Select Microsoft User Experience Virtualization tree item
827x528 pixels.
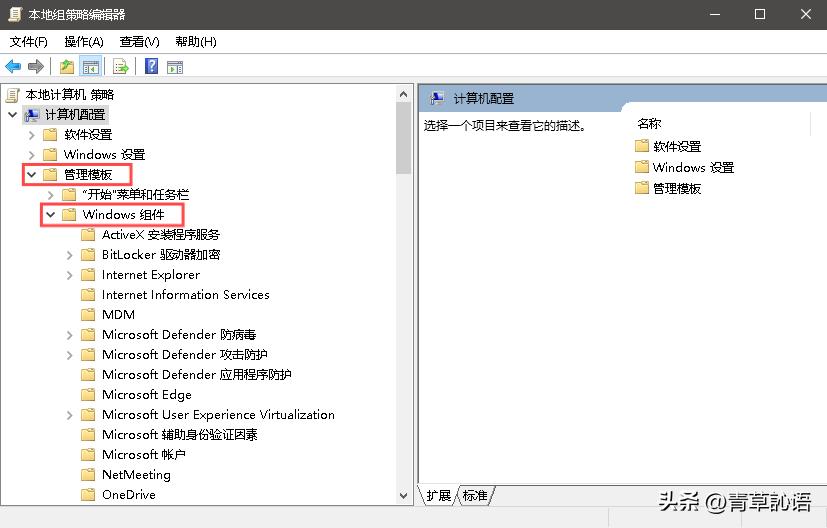tap(218, 415)
